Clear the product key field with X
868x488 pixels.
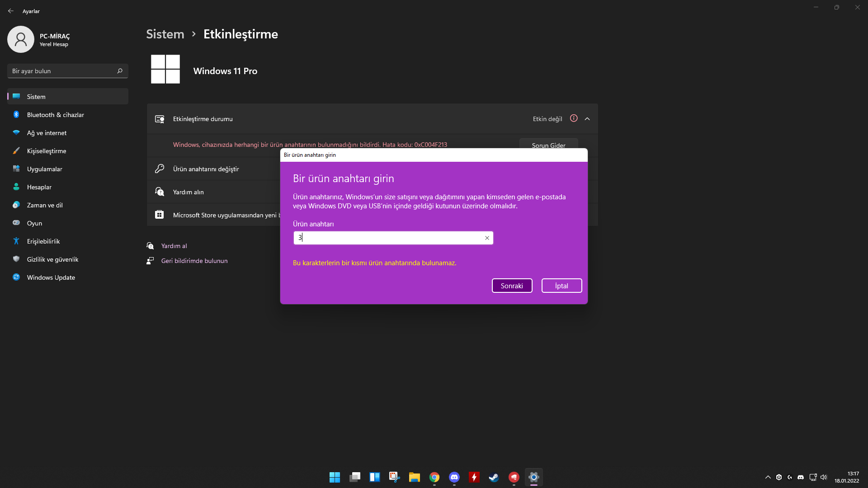pos(487,238)
